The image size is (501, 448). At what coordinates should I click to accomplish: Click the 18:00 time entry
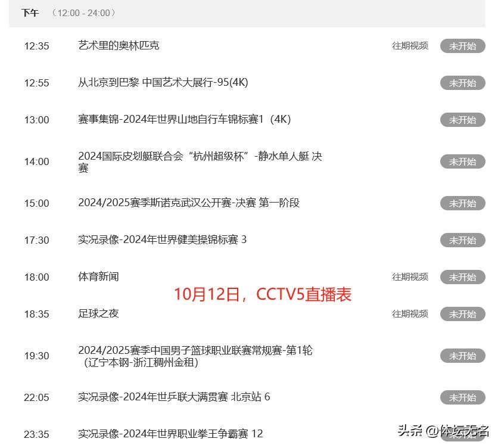pyautogui.click(x=37, y=278)
